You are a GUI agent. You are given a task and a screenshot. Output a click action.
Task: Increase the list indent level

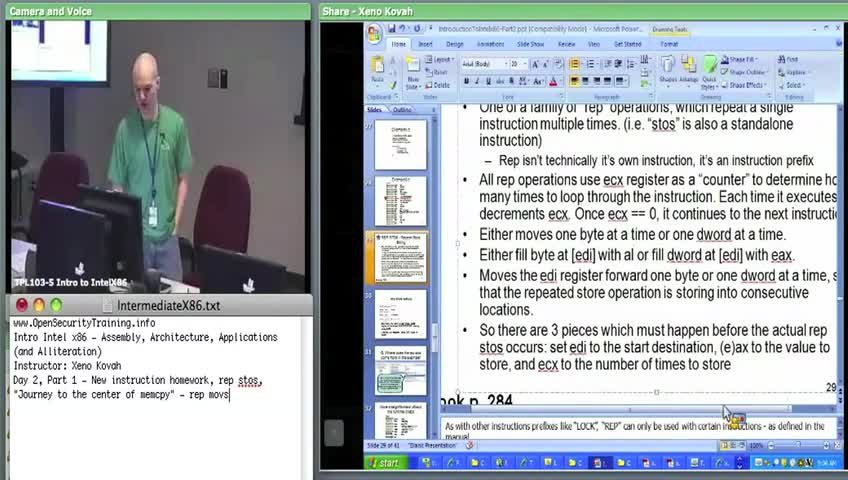(618, 64)
